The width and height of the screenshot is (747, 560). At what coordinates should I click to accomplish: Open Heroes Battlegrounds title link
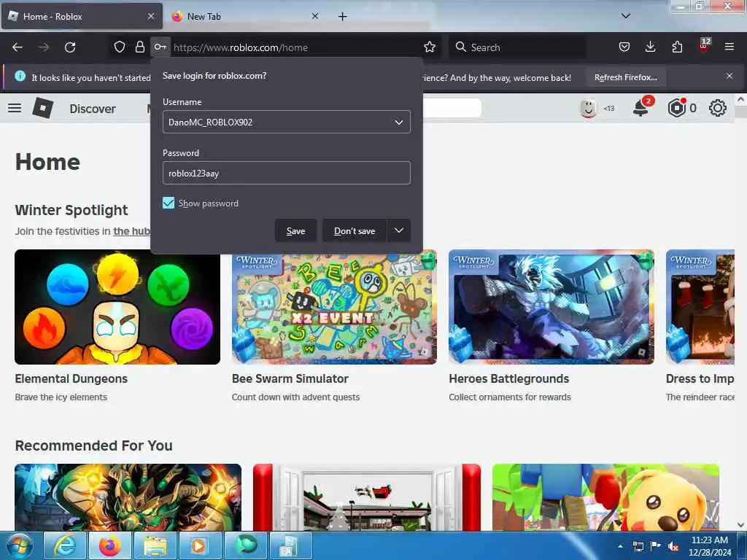[508, 378]
